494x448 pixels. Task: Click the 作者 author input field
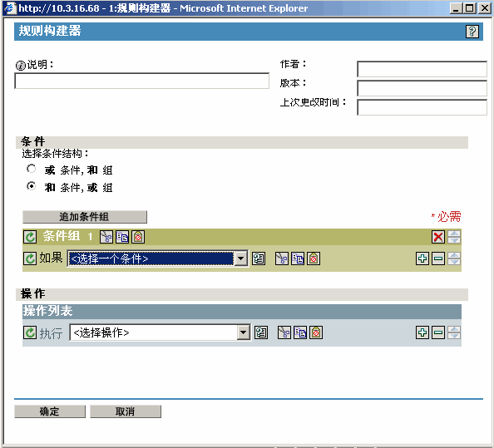click(422, 69)
